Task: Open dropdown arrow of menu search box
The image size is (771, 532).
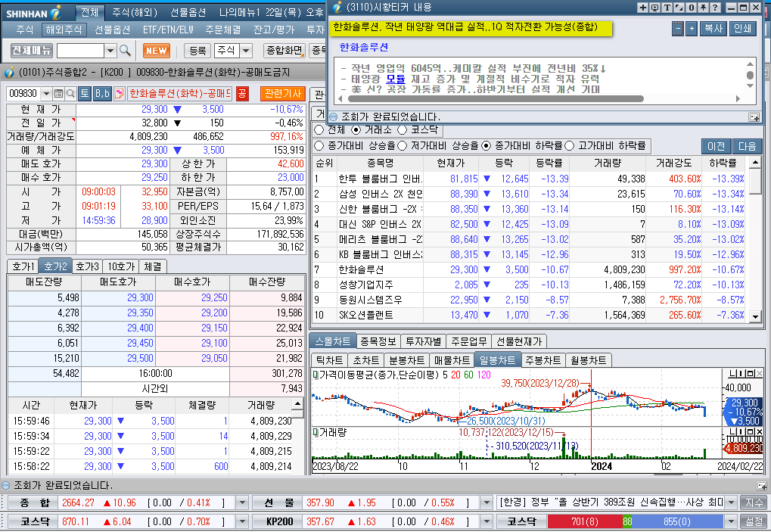Action: 110,50
